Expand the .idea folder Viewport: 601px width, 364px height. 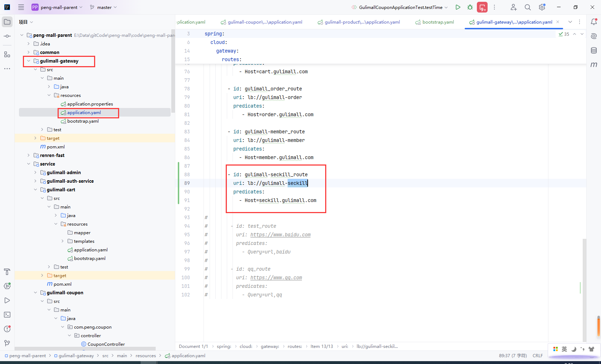(x=29, y=44)
